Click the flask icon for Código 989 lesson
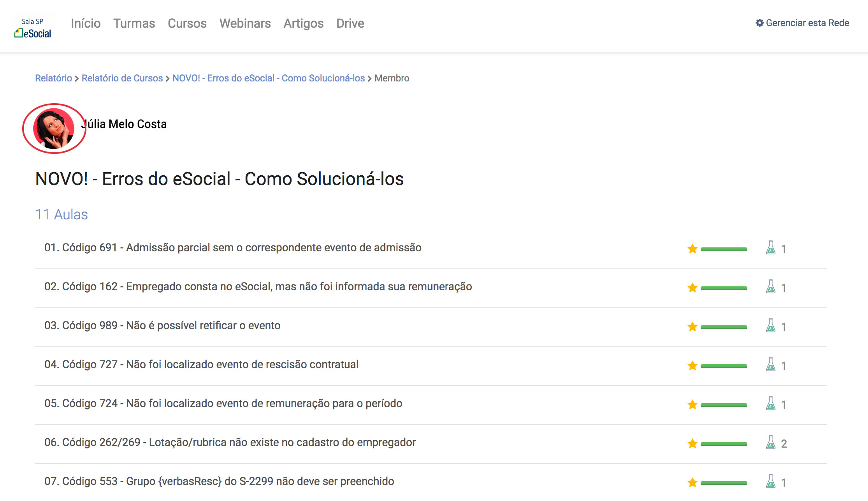 (770, 326)
